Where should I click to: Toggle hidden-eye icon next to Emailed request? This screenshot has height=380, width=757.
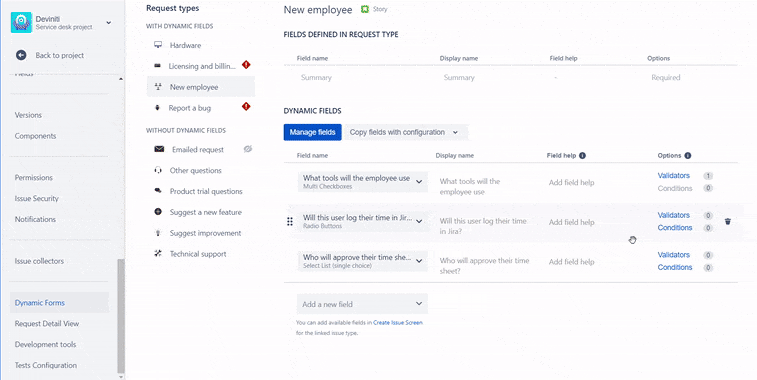pos(248,149)
